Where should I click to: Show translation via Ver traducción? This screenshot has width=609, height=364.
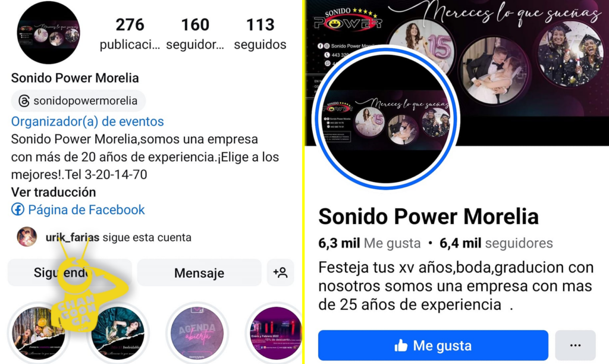(54, 192)
